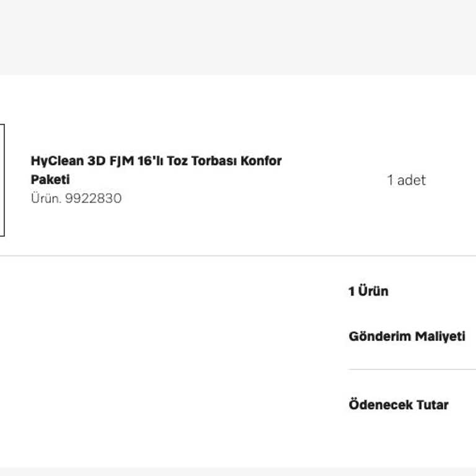Click the divider line above "Ödenecek Tutar"
Screen dimensions: 476x476
412,369
